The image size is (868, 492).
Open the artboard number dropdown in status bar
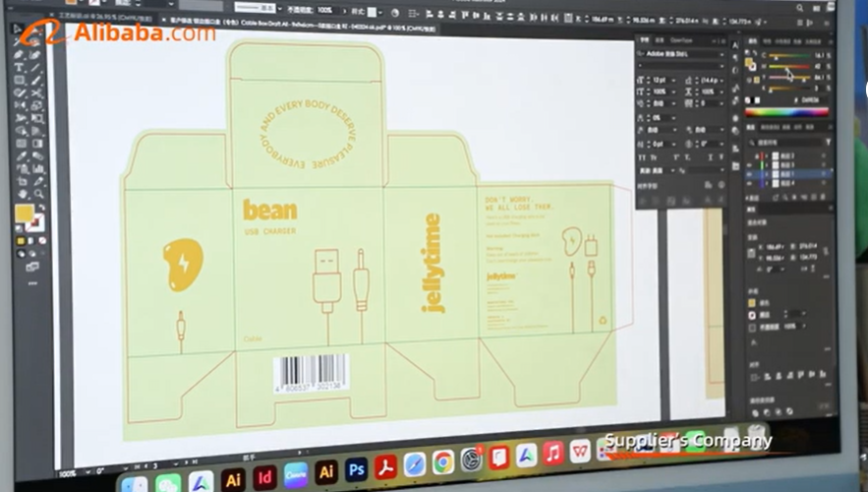[x=176, y=463]
